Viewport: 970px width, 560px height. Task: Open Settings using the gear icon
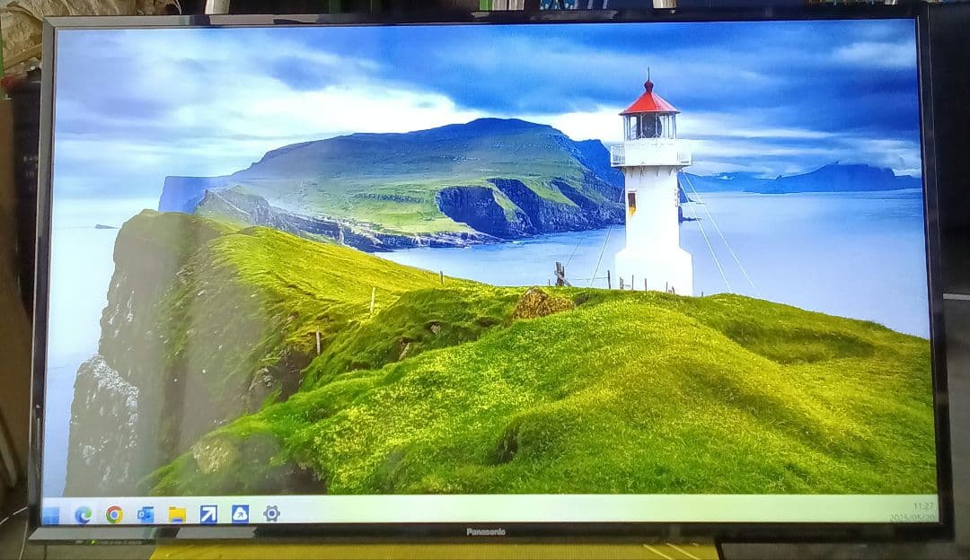(270, 514)
